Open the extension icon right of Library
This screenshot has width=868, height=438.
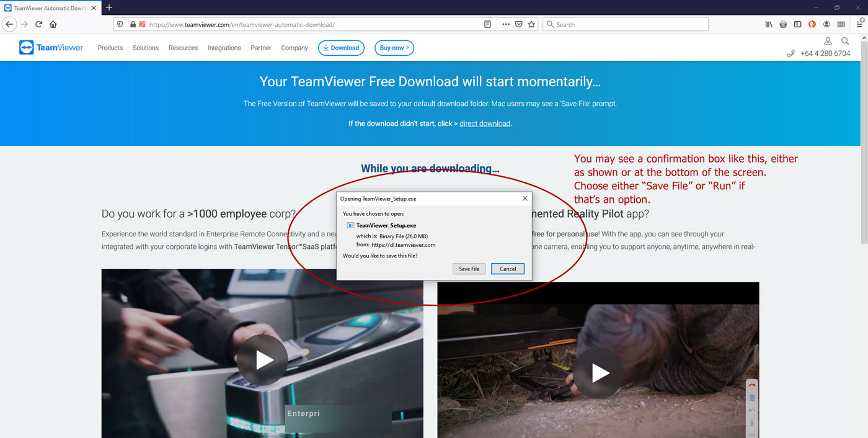point(783,24)
